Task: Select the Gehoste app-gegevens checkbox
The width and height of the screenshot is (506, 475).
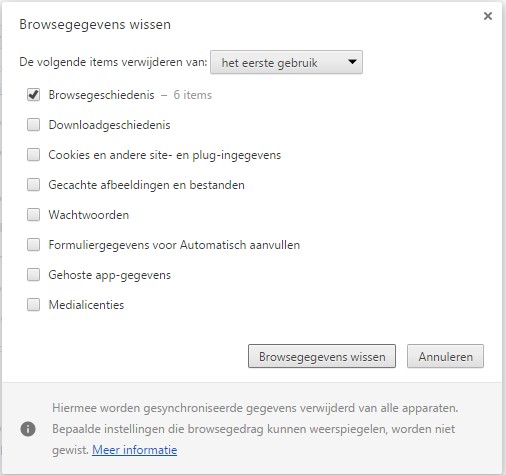Action: [33, 275]
